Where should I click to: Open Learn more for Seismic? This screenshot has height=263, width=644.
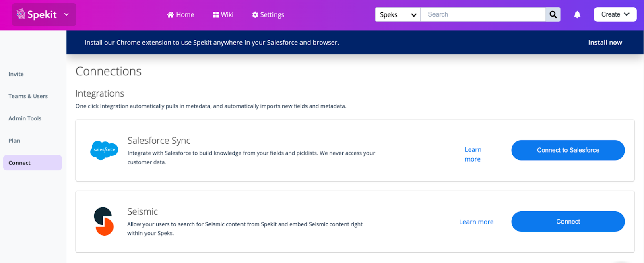coord(476,222)
